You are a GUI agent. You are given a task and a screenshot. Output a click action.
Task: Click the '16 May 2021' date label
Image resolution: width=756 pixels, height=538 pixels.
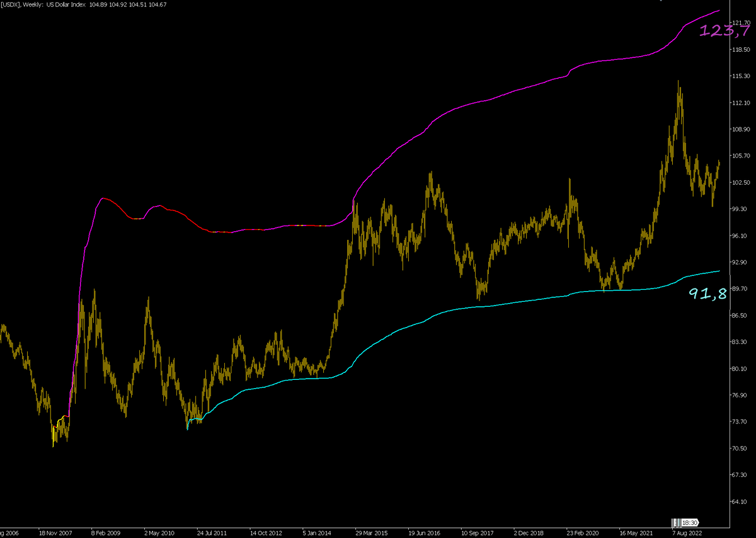pos(637,533)
